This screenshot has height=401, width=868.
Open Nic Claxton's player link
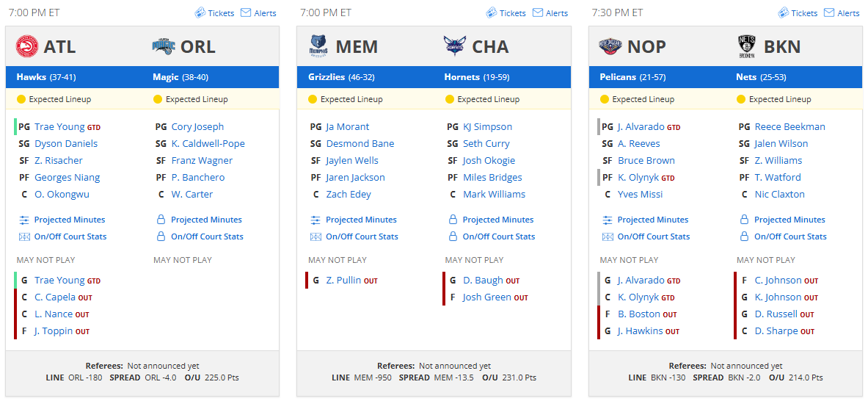coord(780,195)
